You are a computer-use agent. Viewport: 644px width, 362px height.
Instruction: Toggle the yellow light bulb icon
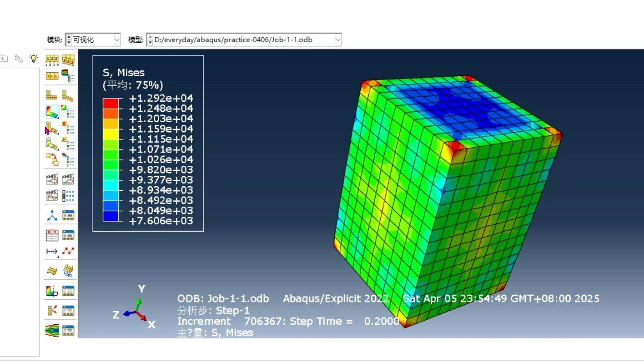(x=34, y=58)
